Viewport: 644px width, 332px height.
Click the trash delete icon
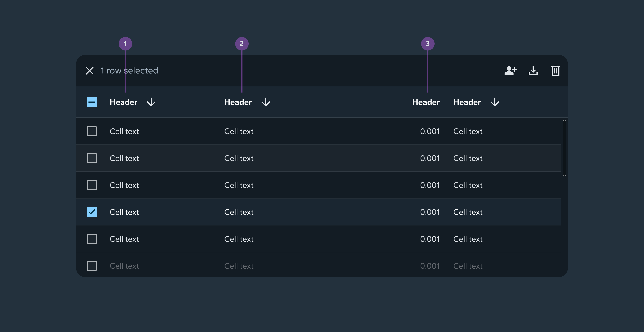point(555,71)
